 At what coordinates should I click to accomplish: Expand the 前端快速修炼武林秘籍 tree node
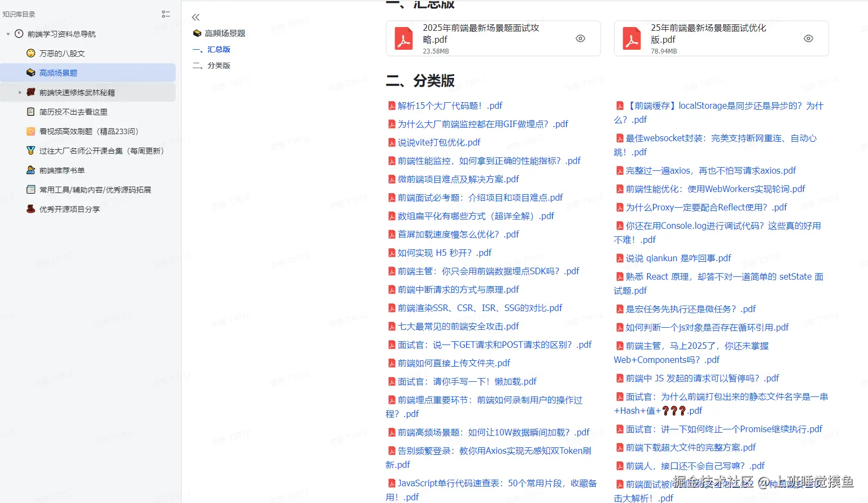click(20, 92)
